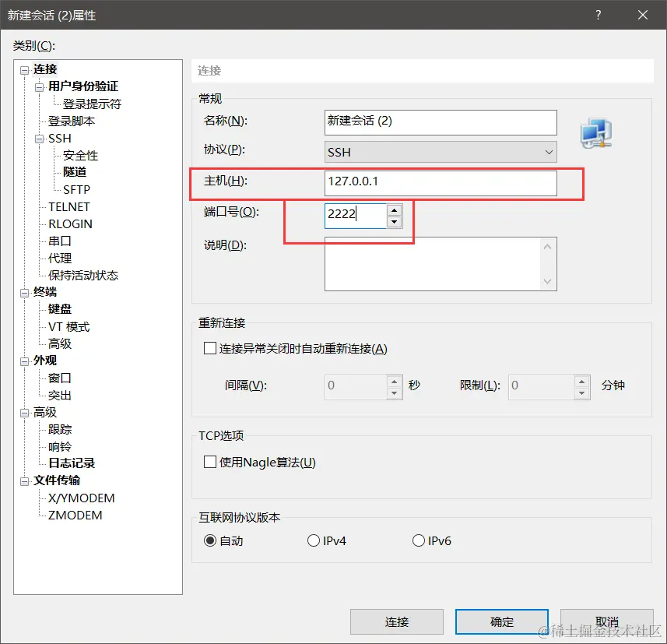Click the 限制 limit field
Viewport: 667px width, 644px height.
[541, 387]
